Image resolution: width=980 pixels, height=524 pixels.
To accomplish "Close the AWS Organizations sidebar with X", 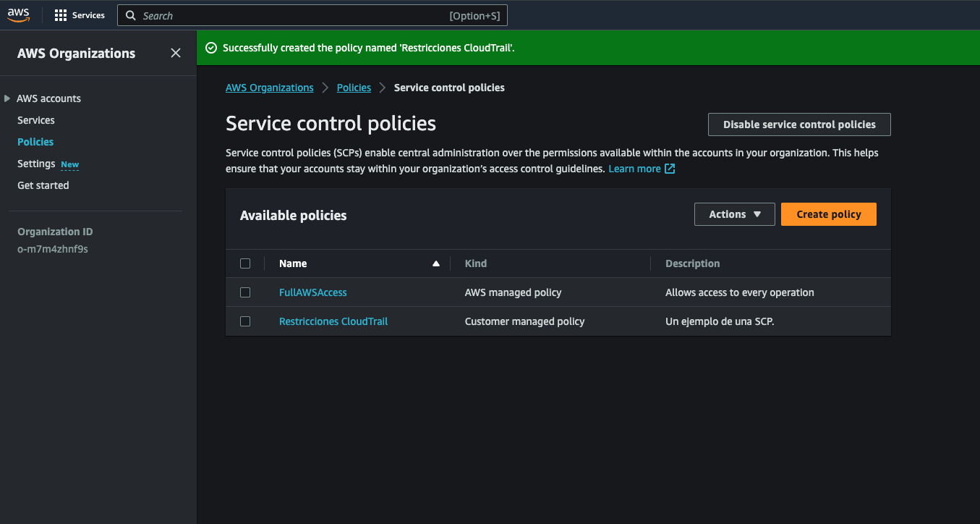I will [176, 53].
